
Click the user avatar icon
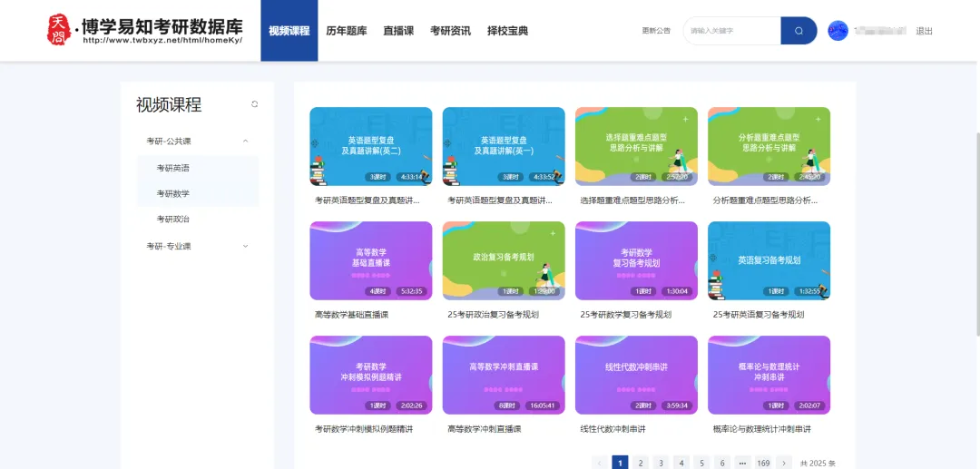[x=838, y=31]
